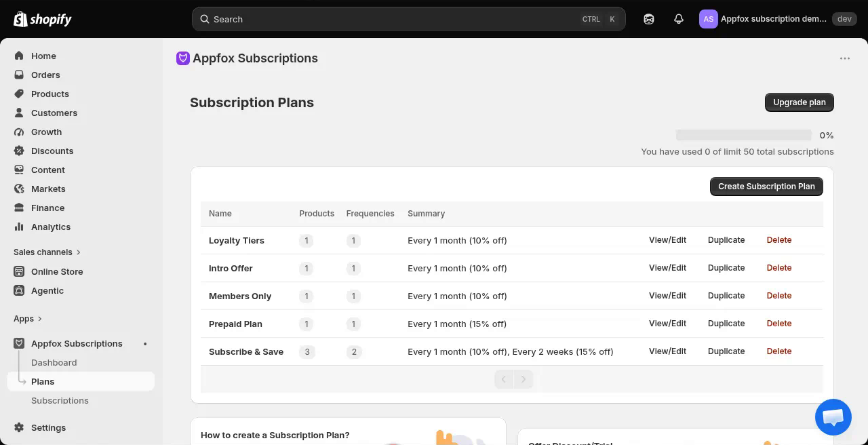Click the subscriptions usage progress bar
Viewport: 868px width, 445px height.
point(744,135)
